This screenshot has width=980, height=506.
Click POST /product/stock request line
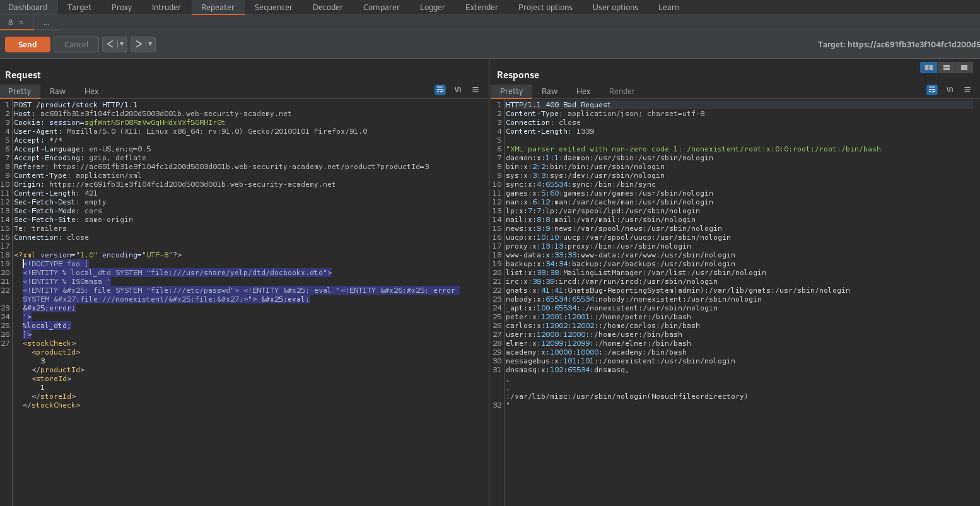coord(76,105)
